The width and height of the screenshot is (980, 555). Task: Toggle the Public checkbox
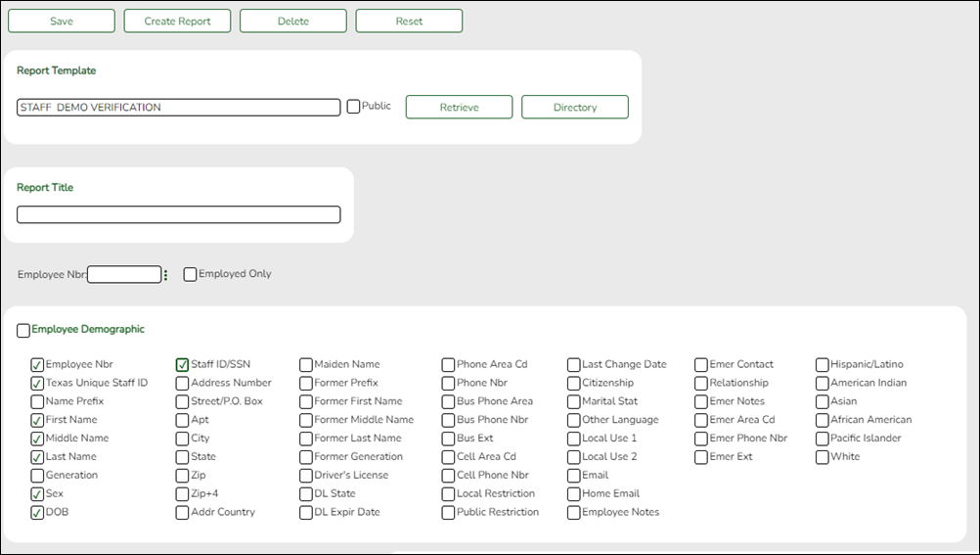(353, 107)
